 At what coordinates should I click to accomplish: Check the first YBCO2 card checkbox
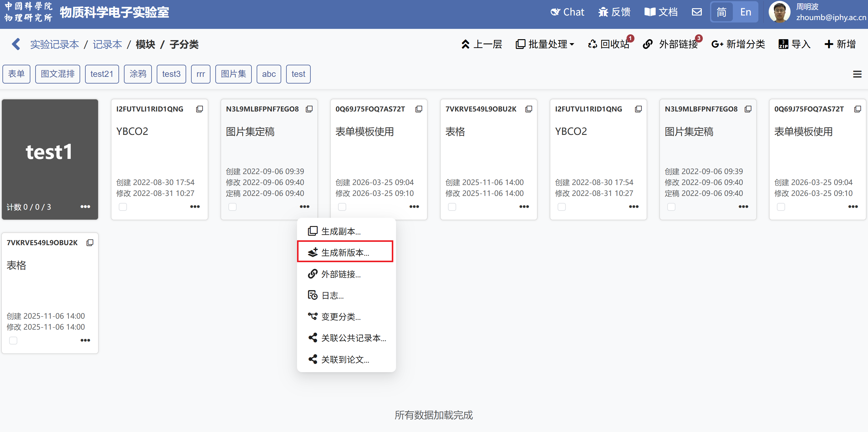point(123,207)
